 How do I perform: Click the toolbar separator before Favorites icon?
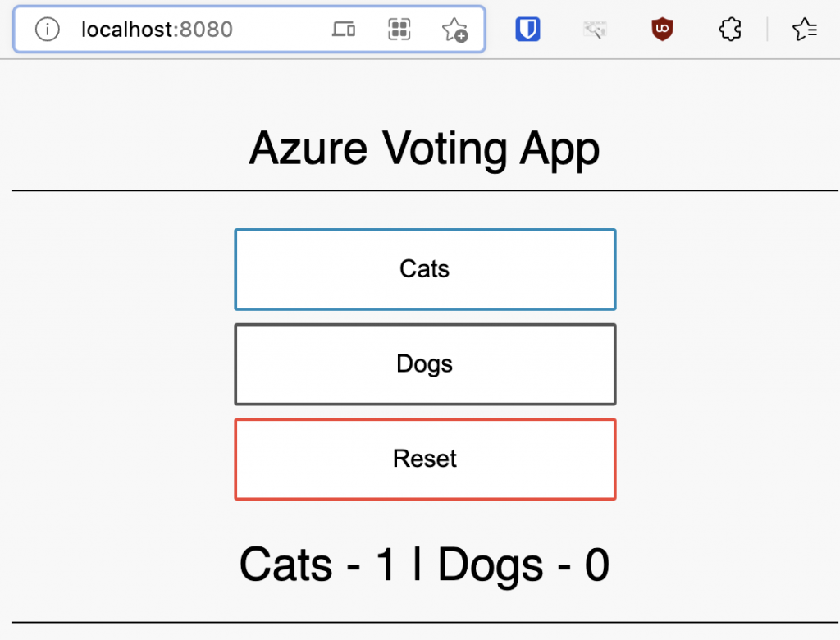[767, 29]
